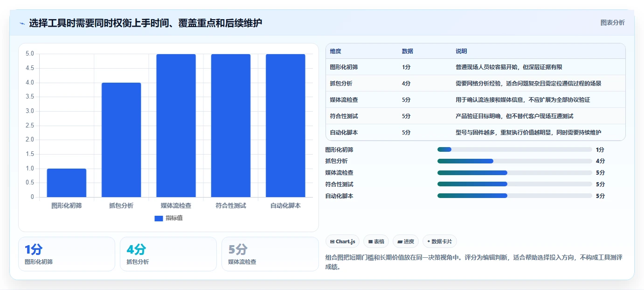Click the description starting 型号与固件越多
This screenshot has height=290, width=644.
coord(528,133)
